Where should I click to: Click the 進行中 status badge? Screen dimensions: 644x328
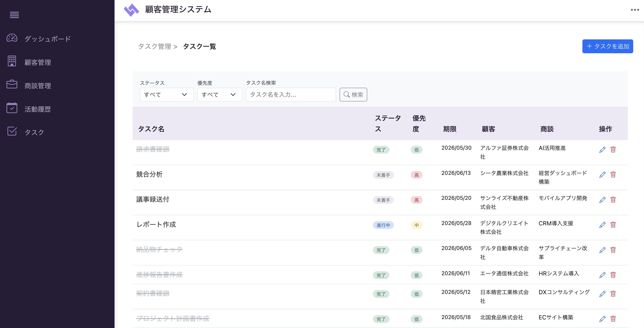point(383,225)
